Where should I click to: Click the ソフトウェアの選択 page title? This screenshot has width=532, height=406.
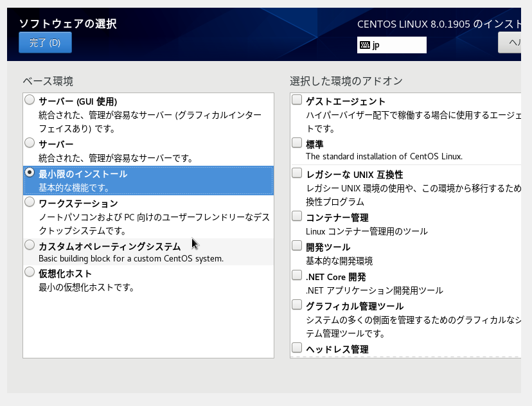tap(68, 24)
